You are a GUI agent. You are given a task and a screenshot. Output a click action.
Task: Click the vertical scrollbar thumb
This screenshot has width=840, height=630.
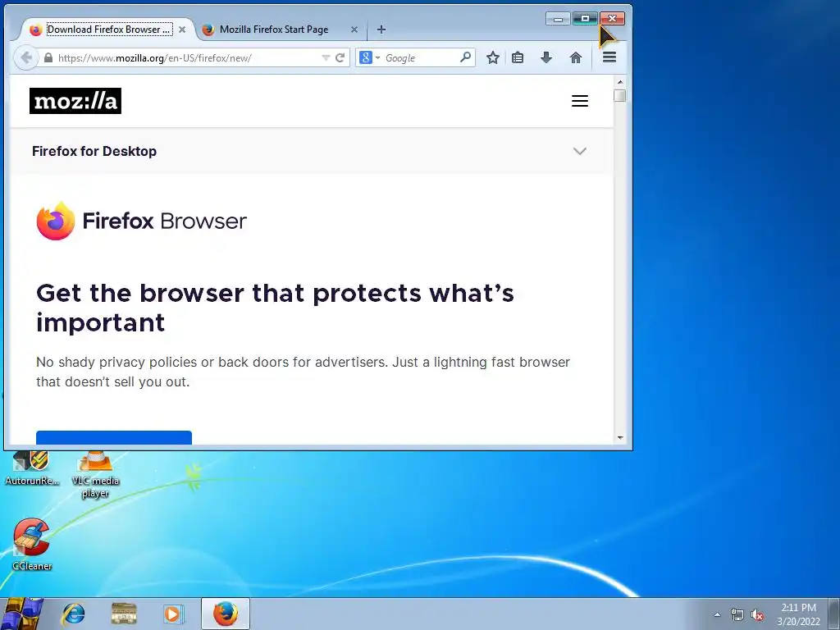(x=620, y=96)
